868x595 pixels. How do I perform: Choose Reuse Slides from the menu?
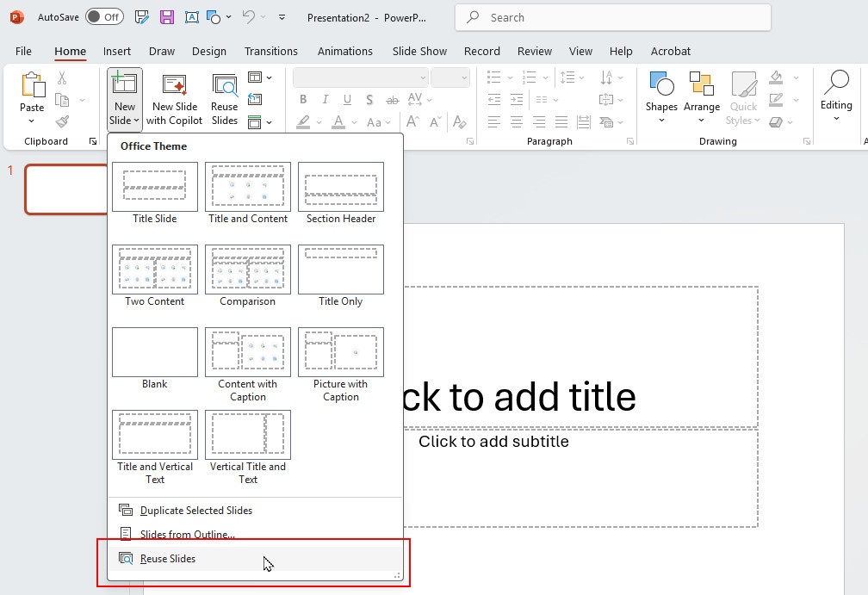pos(167,558)
